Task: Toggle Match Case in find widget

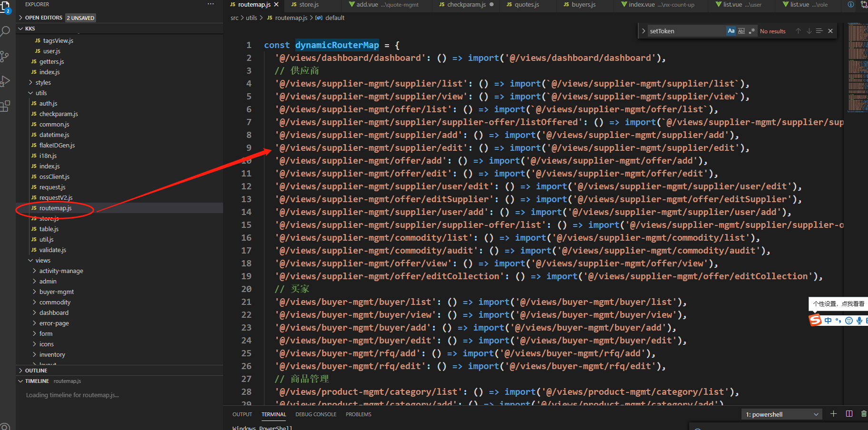Action: tap(731, 31)
